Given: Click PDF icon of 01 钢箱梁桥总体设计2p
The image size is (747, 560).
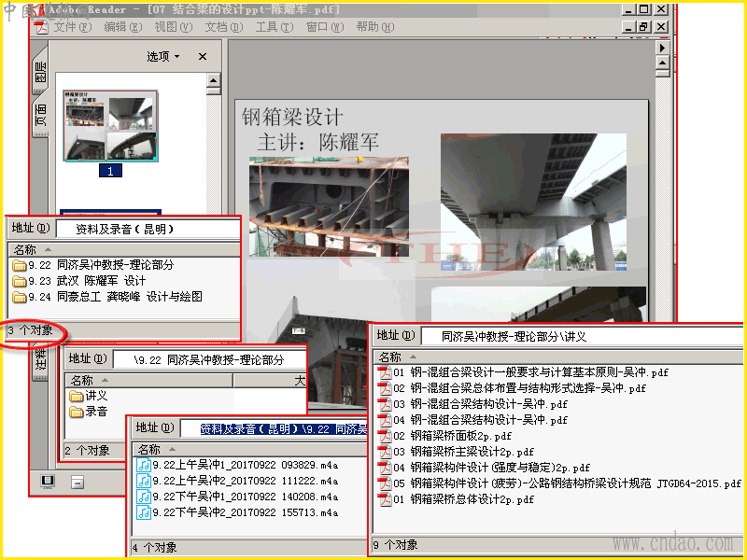Looking at the screenshot, I should click(385, 500).
